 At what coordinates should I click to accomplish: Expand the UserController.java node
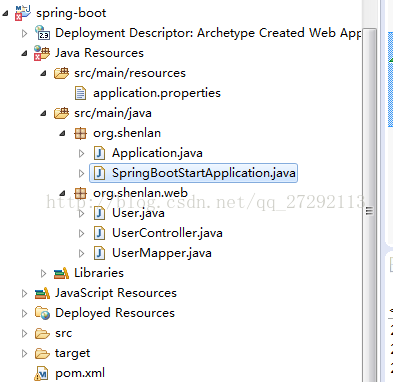[81, 234]
